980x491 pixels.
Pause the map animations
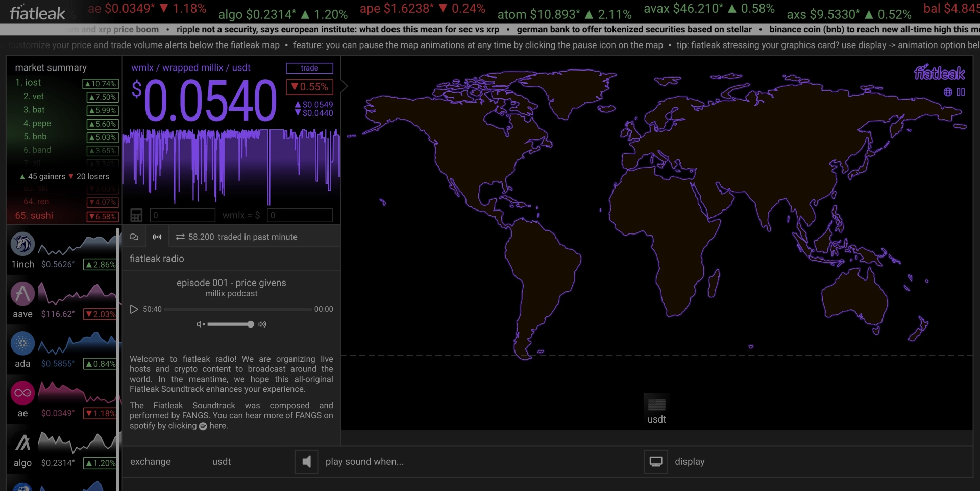click(x=961, y=92)
